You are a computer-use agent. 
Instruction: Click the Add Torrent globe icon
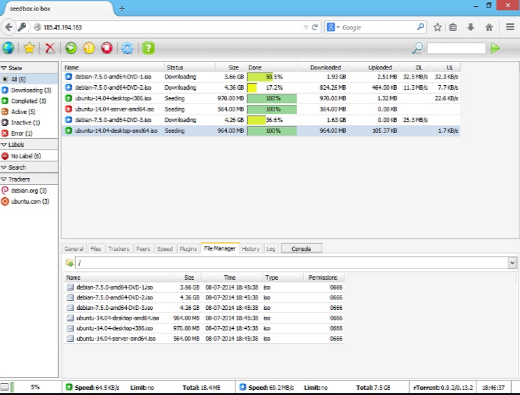[8, 48]
